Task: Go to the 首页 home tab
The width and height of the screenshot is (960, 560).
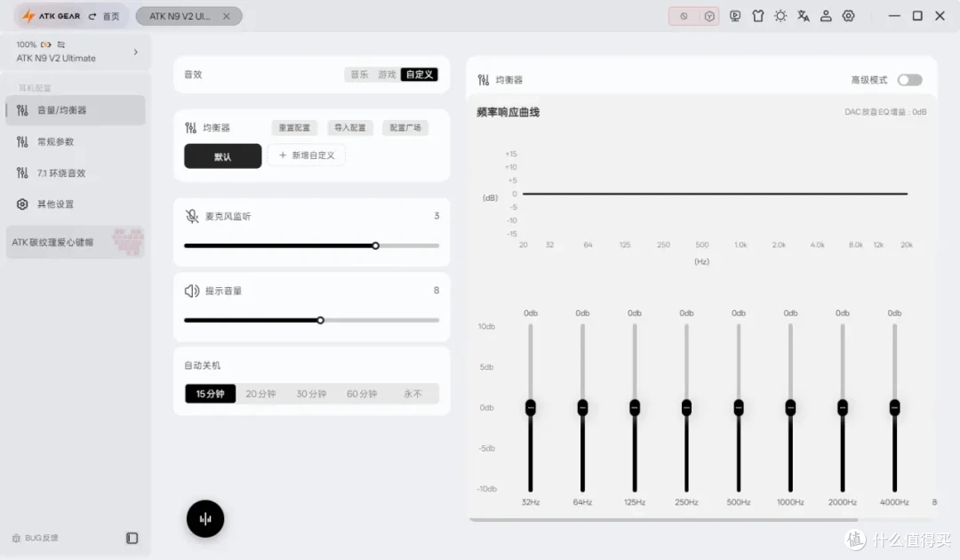Action: point(105,17)
